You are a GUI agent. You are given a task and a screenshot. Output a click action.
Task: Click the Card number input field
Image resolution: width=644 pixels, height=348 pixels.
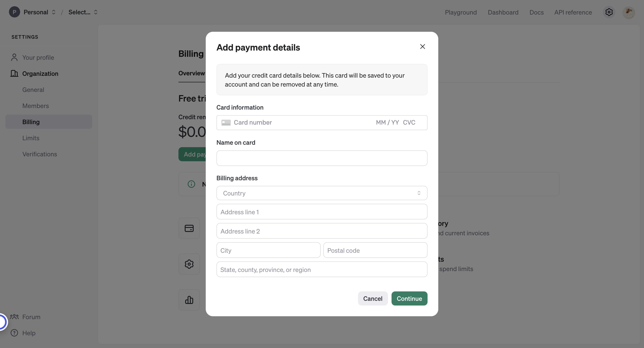pos(288,123)
